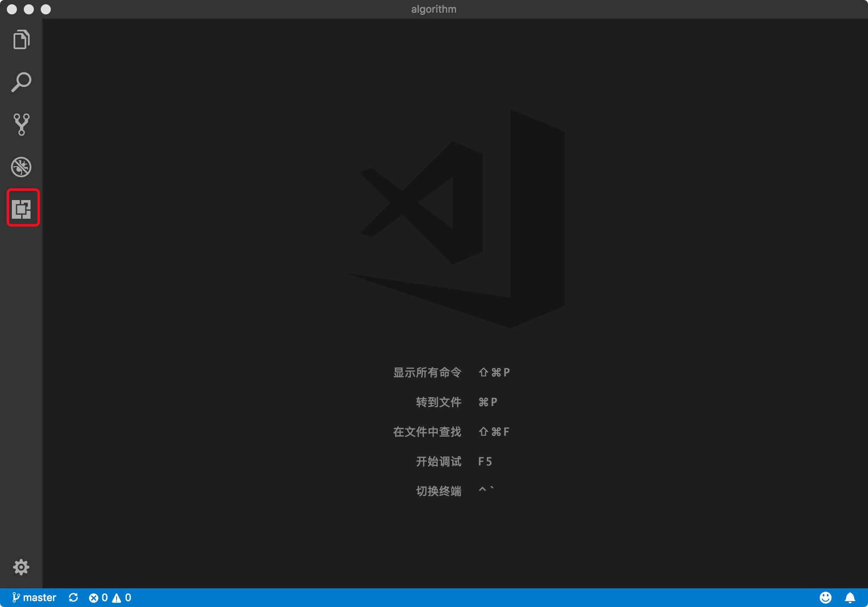Open notifications with the bell icon
This screenshot has height=607, width=868.
click(850, 598)
